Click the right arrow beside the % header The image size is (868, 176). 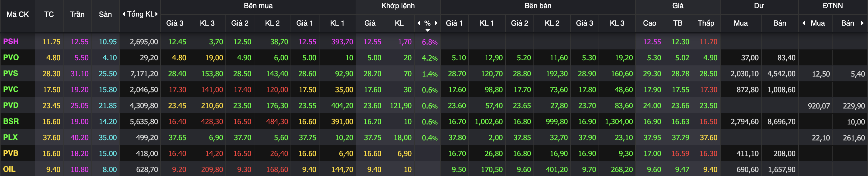436,23
